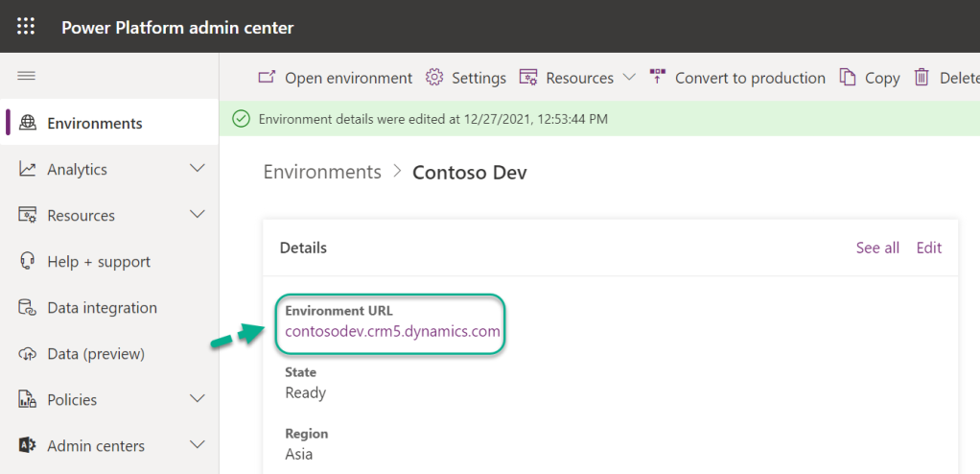Click the State value Ready
This screenshot has width=980, height=474.
[306, 393]
